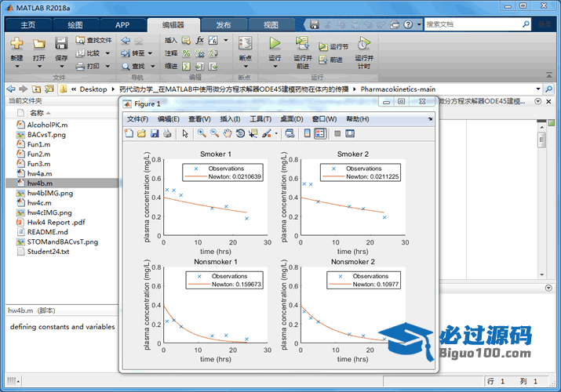This screenshot has width=561, height=392.
Task: Click the Run Section button
Action: tap(333, 46)
